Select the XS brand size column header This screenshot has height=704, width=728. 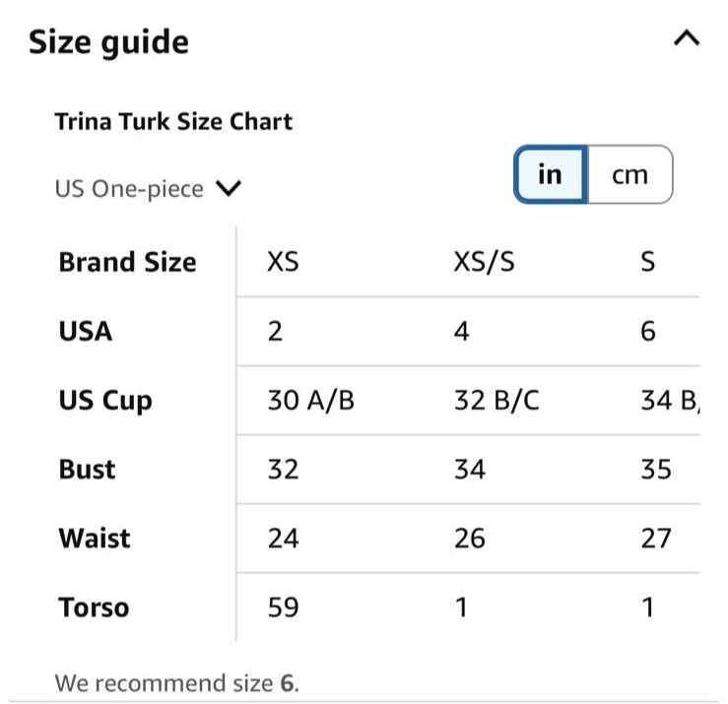283,261
